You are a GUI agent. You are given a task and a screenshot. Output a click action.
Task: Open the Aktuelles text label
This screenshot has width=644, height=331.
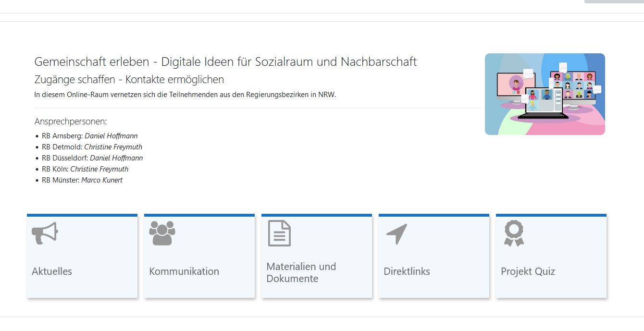click(52, 271)
